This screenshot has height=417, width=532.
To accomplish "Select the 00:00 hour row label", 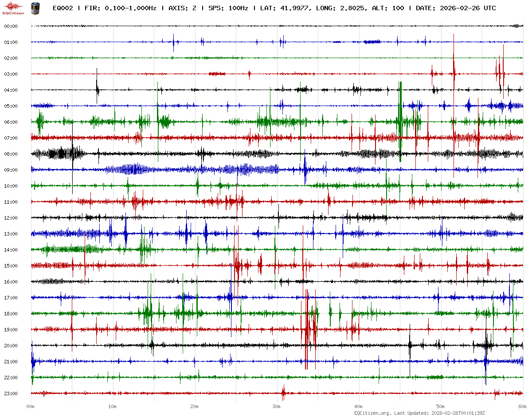I will click(11, 27).
